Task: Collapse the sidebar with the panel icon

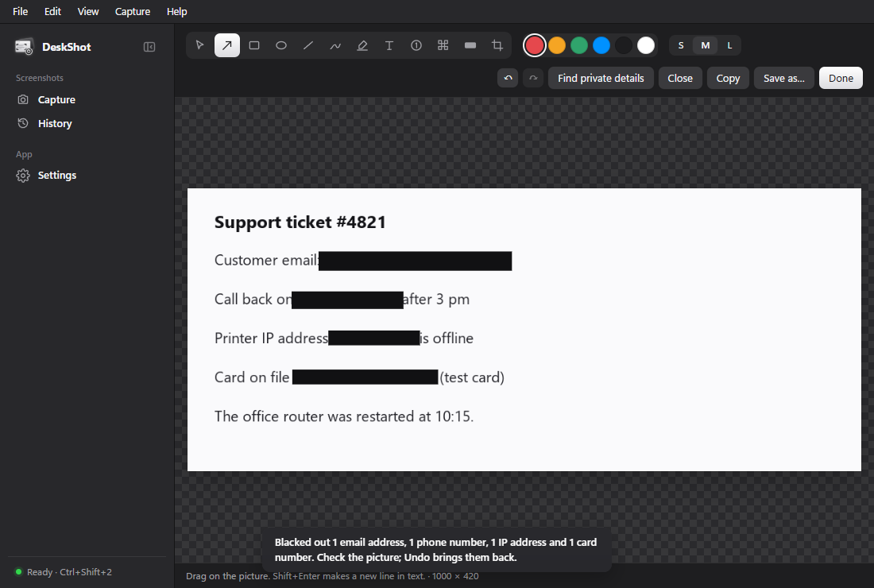Action: [x=149, y=47]
